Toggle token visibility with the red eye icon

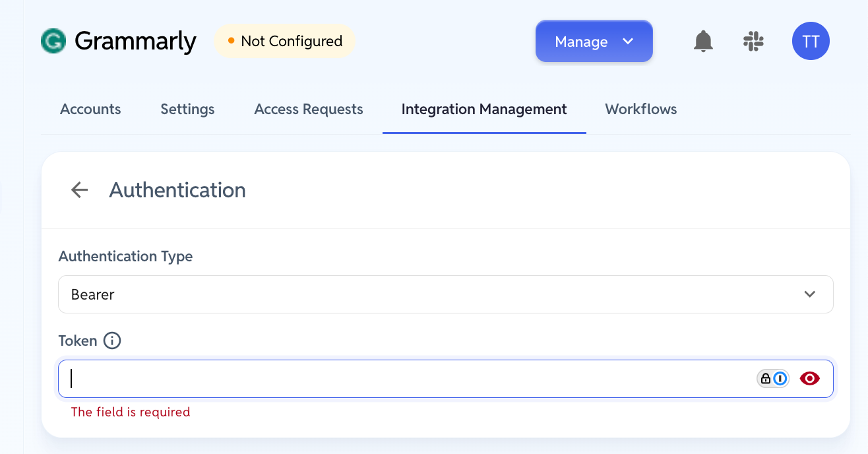pyautogui.click(x=810, y=379)
